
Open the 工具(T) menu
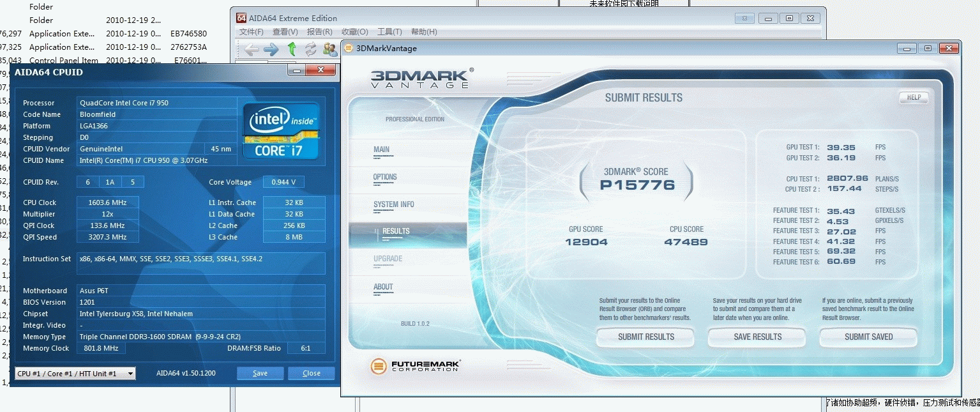(x=389, y=32)
